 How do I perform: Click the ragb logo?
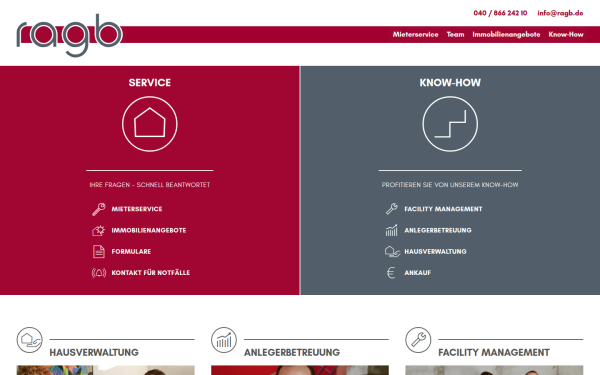point(69,36)
